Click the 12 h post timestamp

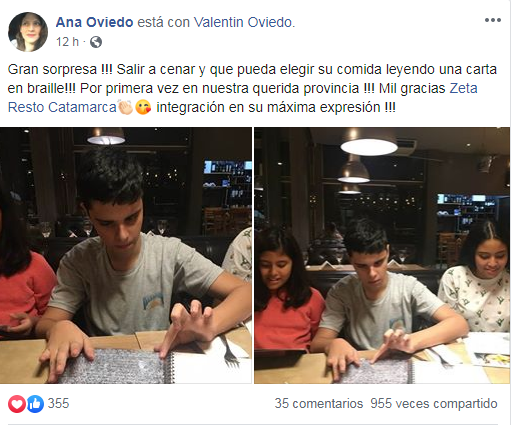[x=67, y=42]
